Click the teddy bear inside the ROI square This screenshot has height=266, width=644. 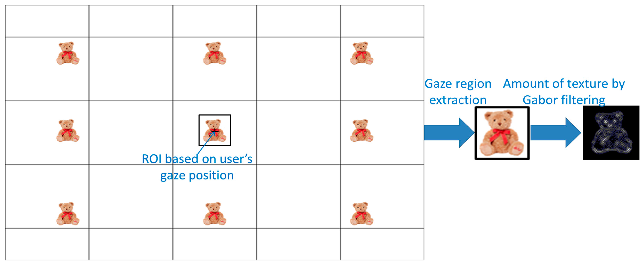(x=214, y=131)
